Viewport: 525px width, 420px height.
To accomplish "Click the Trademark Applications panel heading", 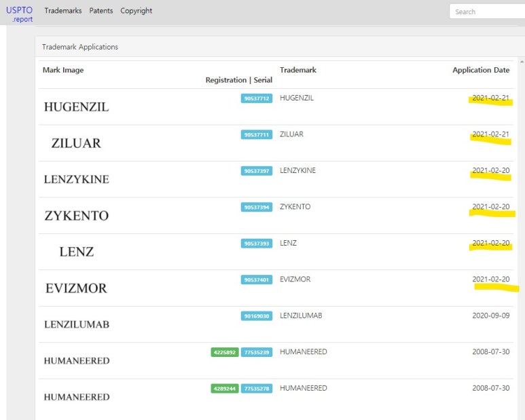I will coord(80,47).
